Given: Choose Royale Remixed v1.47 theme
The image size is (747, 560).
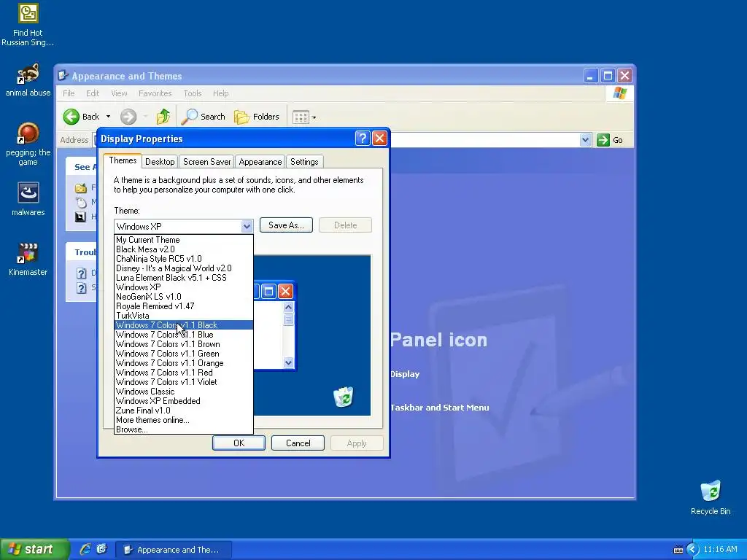Looking at the screenshot, I should tap(184, 306).
